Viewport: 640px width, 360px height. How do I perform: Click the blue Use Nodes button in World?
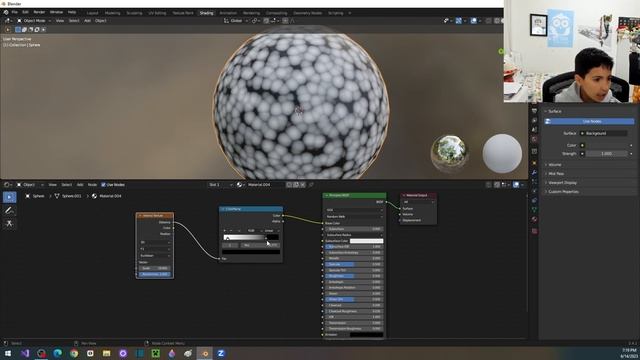(590, 122)
